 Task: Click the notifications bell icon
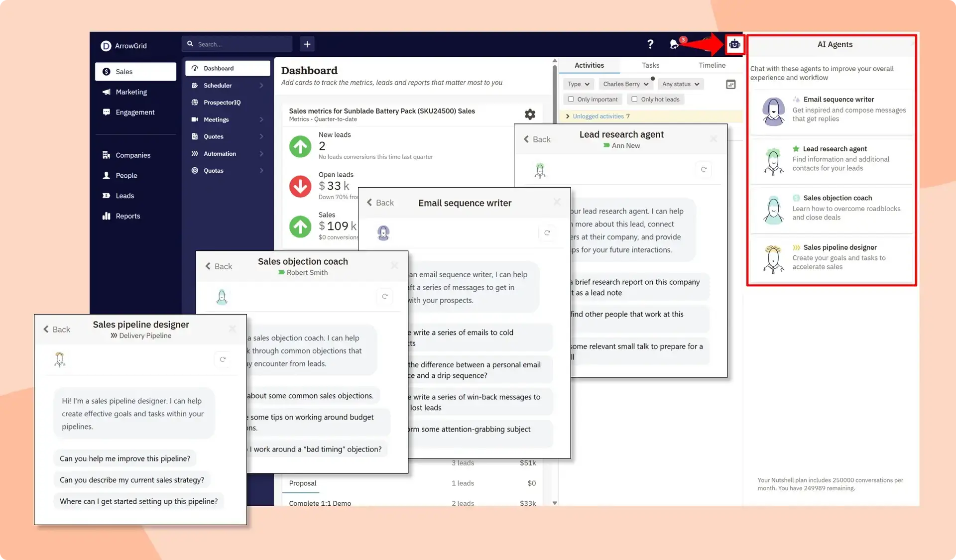(x=675, y=44)
